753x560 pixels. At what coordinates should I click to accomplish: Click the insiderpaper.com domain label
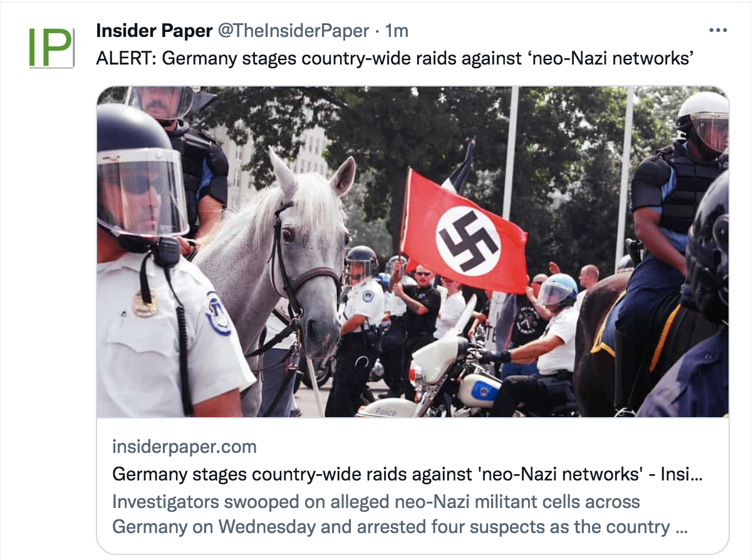[184, 447]
